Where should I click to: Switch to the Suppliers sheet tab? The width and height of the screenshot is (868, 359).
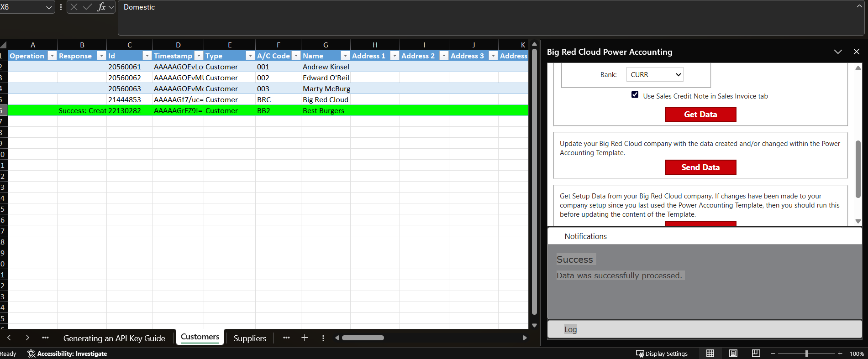(250, 338)
